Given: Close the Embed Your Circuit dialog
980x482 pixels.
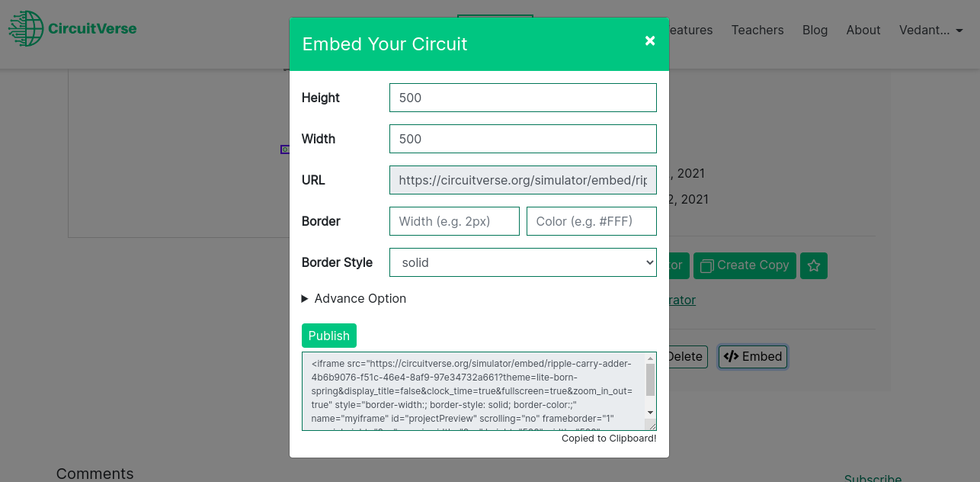Looking at the screenshot, I should coord(650,40).
